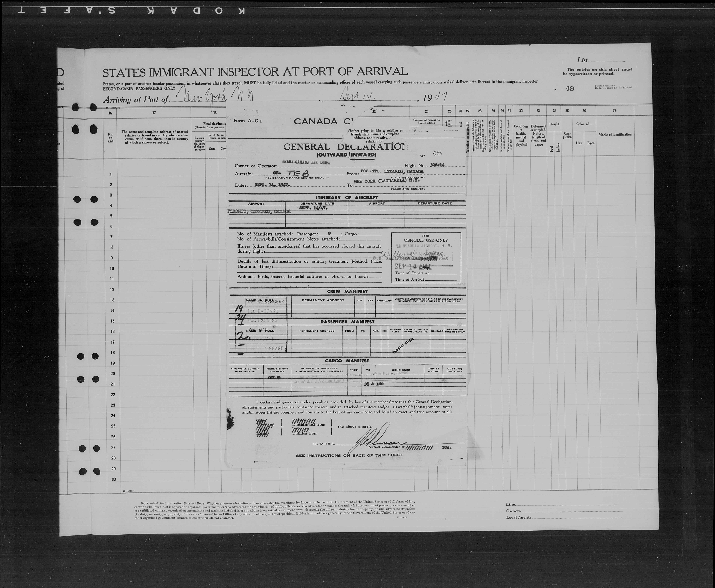Select the stamped number '48' on declaration
This screenshot has height=588, width=715.
(x=437, y=153)
